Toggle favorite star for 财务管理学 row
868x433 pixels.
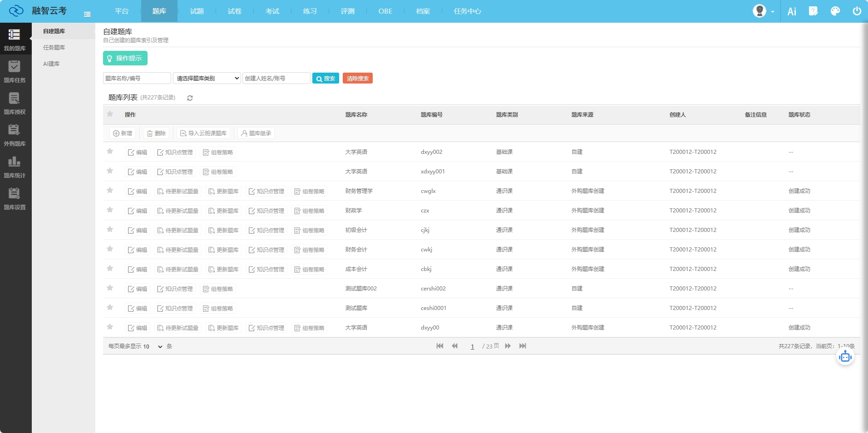pos(110,191)
